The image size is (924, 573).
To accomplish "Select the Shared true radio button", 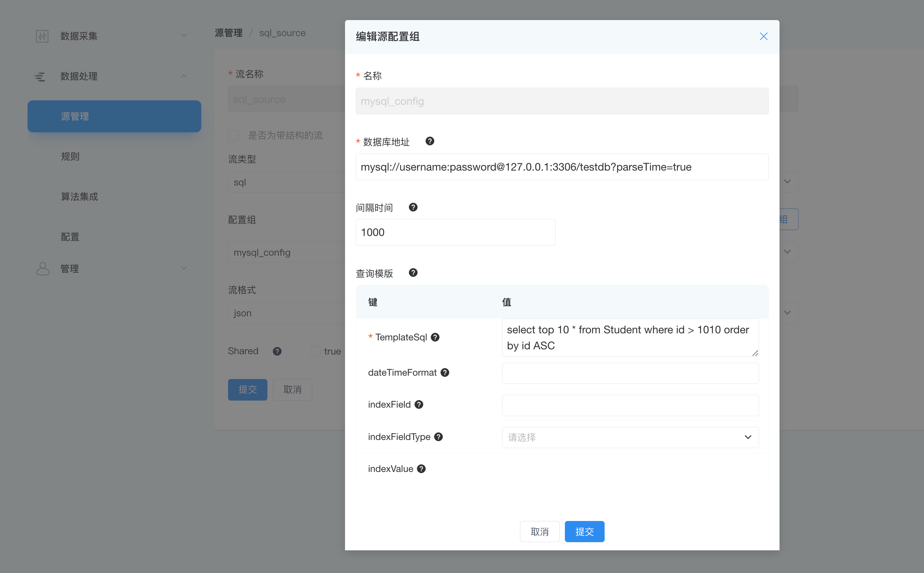I will 315,351.
